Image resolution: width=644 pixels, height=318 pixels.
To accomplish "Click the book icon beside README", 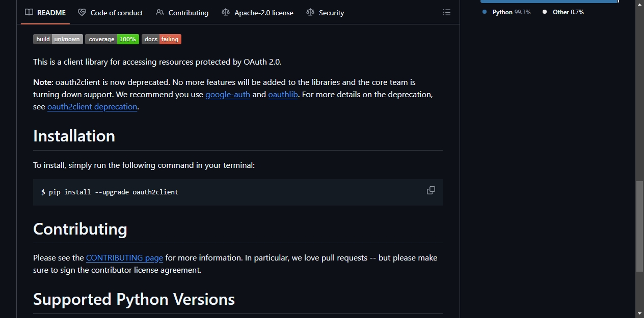I will coord(29,12).
